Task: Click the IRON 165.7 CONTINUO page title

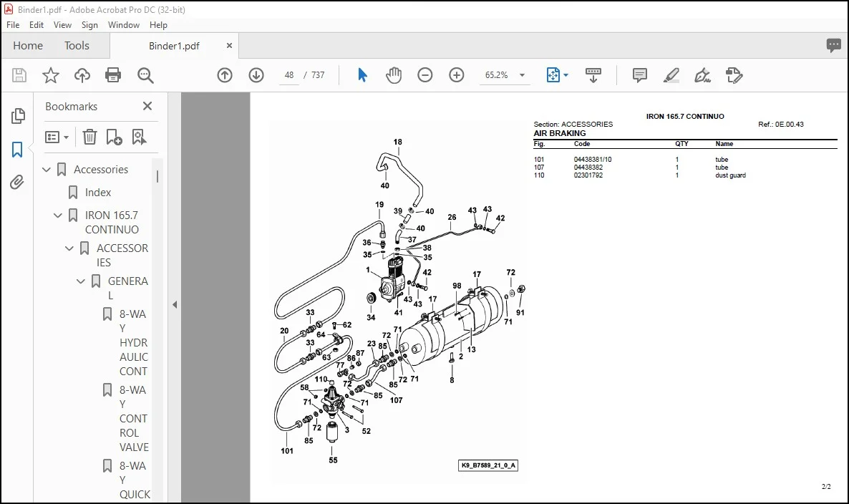Action: (x=685, y=117)
